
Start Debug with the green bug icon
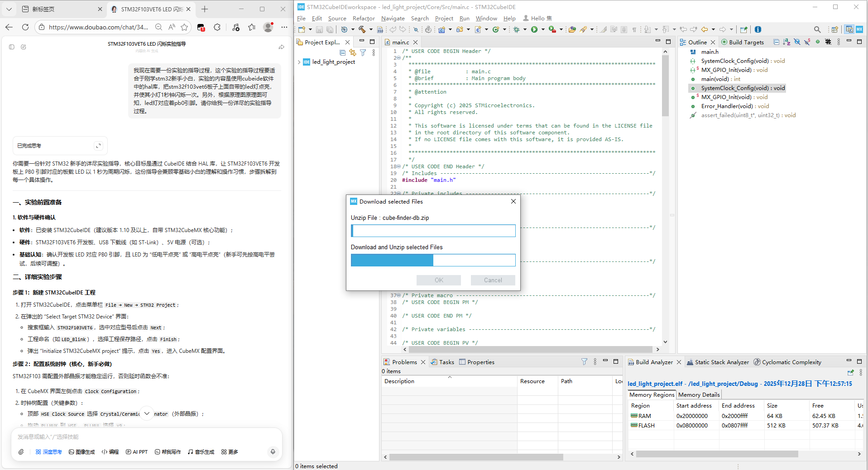516,29
